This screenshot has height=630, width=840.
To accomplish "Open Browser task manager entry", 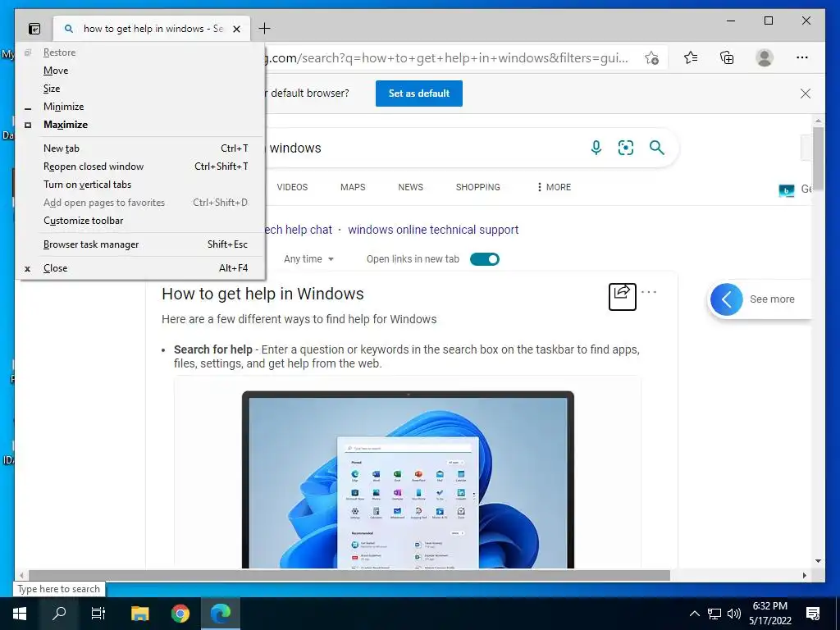I will click(141, 244).
